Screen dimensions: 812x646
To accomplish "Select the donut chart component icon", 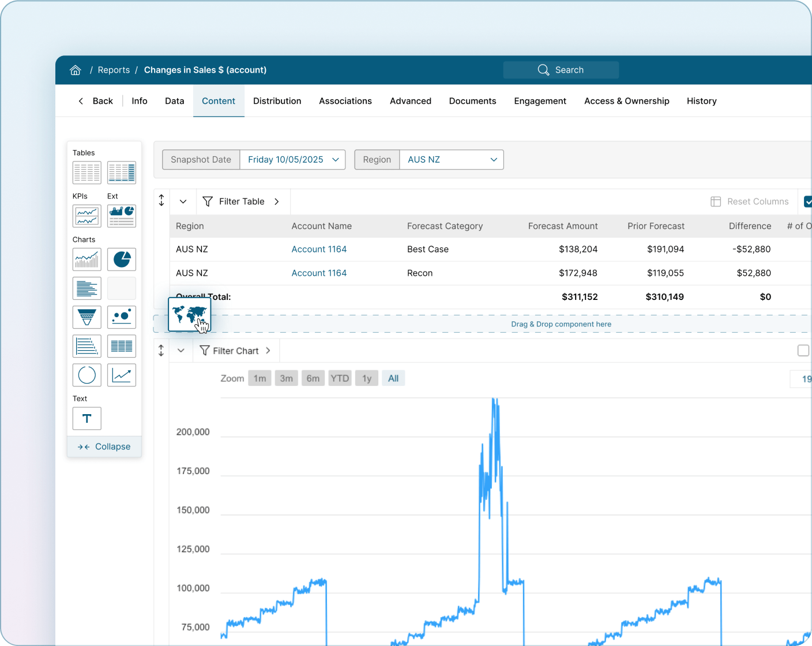I will click(x=87, y=375).
